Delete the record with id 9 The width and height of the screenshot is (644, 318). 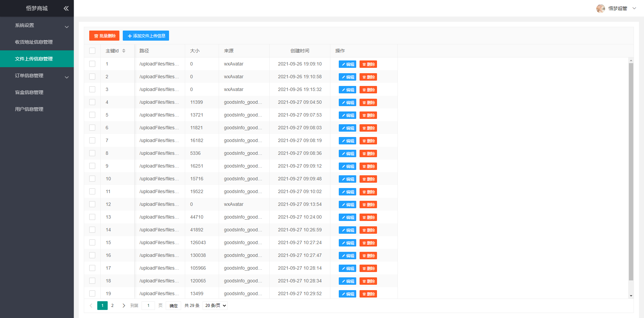pos(368,166)
